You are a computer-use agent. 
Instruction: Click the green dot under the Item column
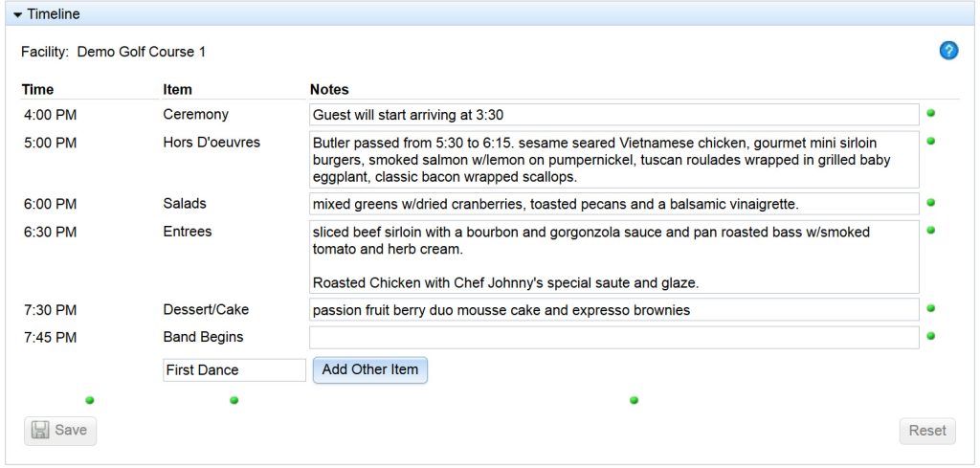tap(234, 400)
